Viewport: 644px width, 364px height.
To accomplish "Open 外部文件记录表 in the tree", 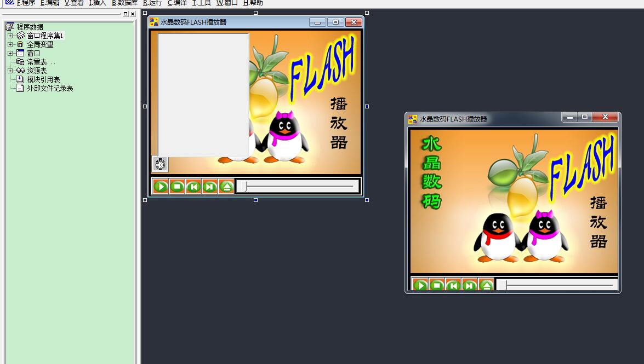I will [x=50, y=88].
